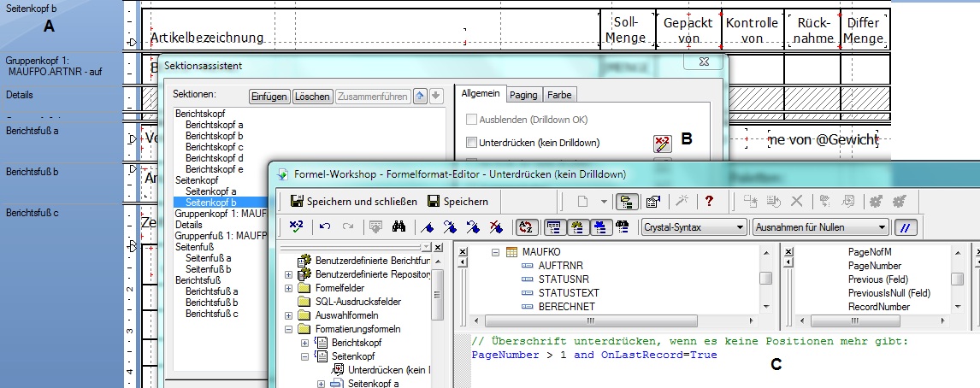The height and width of the screenshot is (388, 980).
Task: Open dropdown arrow next to new icon
Action: 604,201
